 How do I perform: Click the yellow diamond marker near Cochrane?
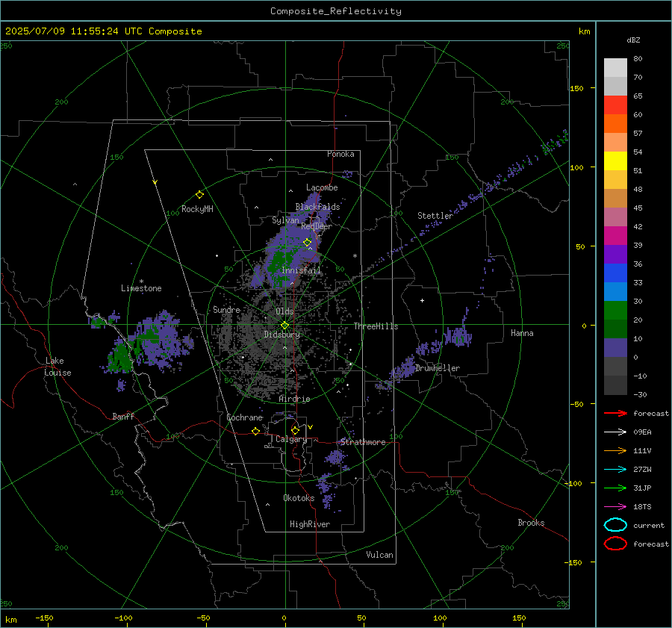pyautogui.click(x=255, y=431)
